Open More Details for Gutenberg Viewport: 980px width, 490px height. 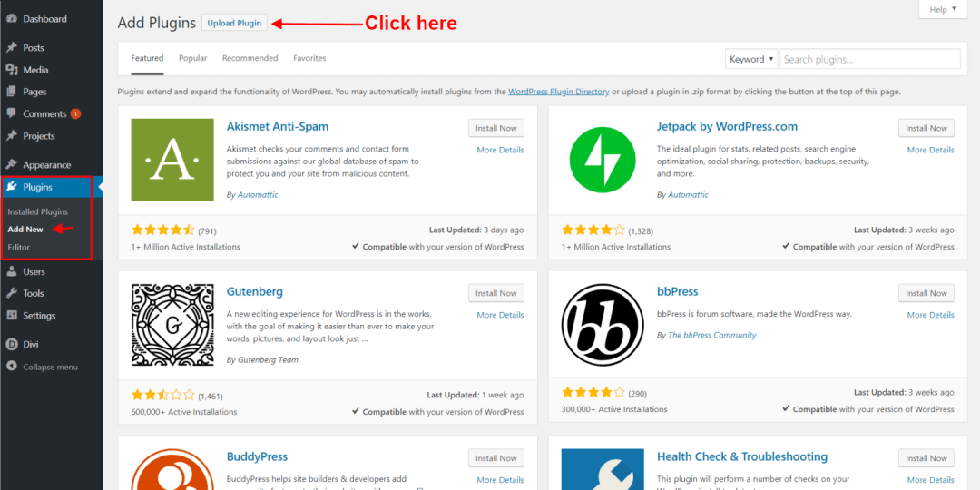click(500, 315)
